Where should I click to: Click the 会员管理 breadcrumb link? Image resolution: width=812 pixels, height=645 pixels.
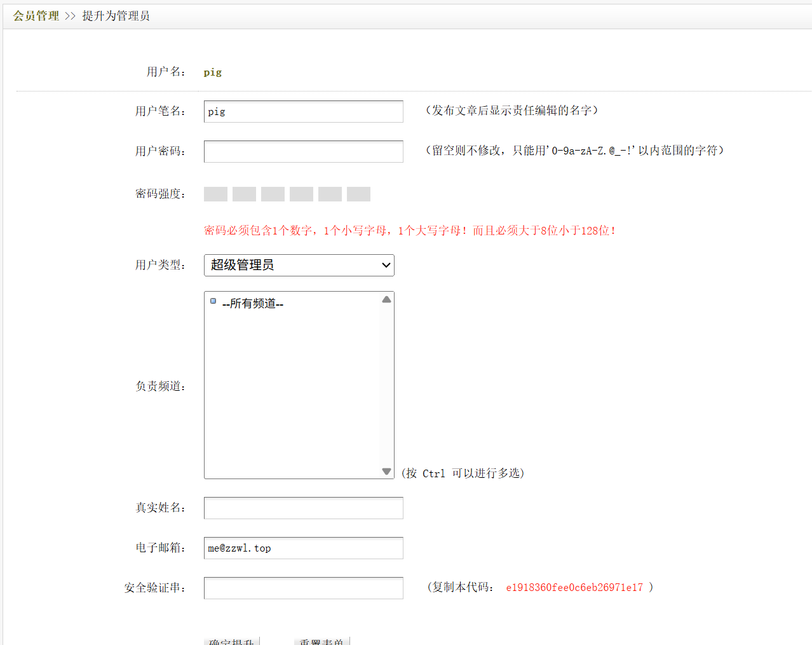coord(36,16)
